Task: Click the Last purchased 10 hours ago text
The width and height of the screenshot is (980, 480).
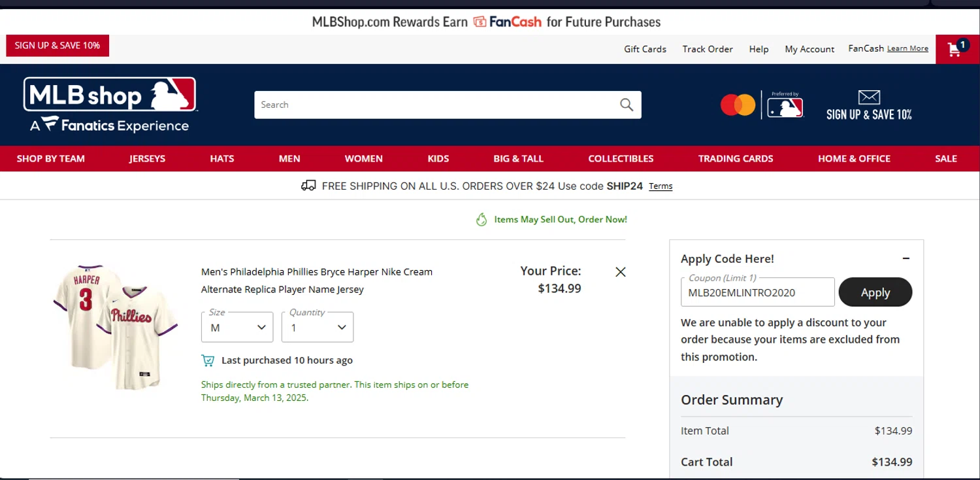Action: 287,360
